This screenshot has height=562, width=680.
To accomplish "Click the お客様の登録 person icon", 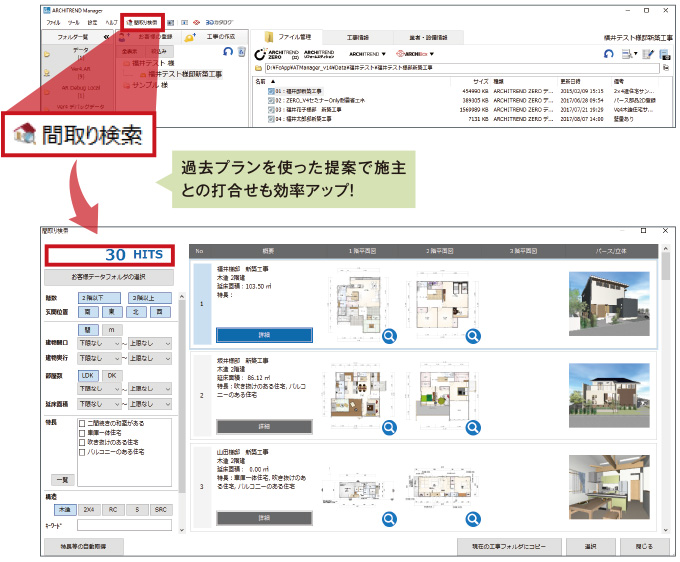I will (123, 37).
